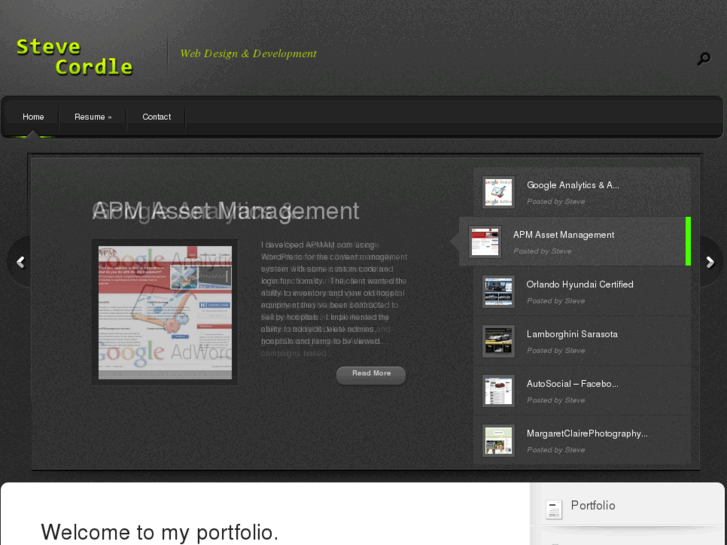Viewport: 727px width, 545px height.
Task: Open the Home menu item
Action: coord(33,117)
